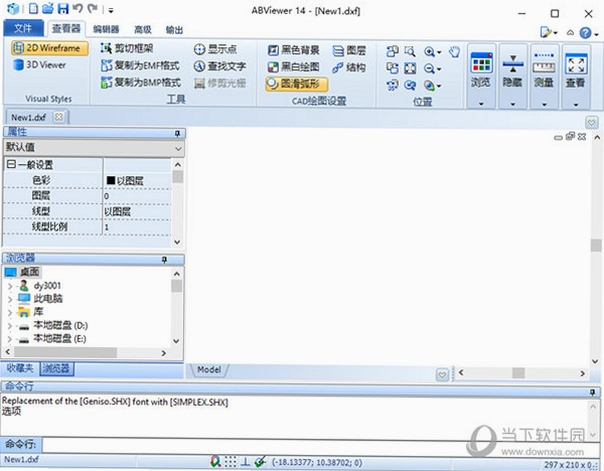This screenshot has height=471, width=604.
Task: Select 本地磁盘 (D:) in browser tree
Action: 60,326
